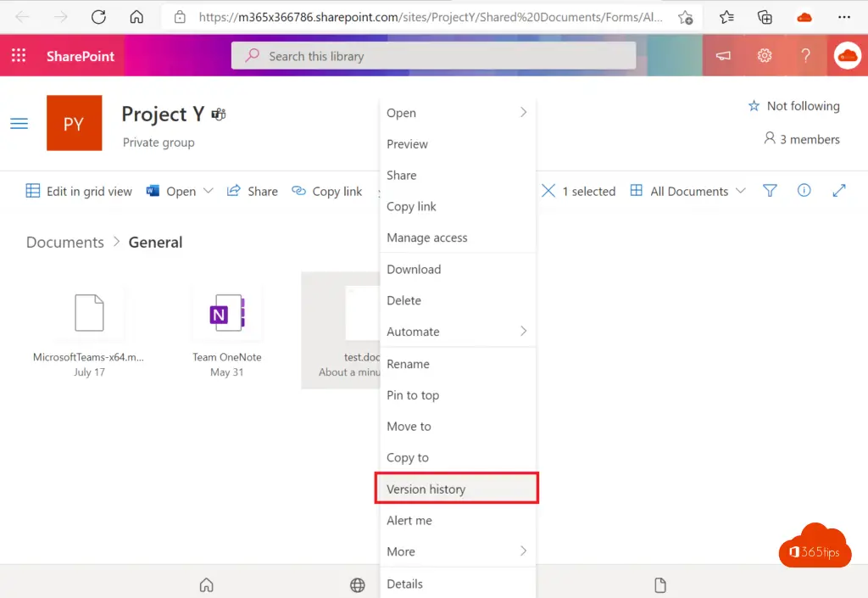
Task: Open the SharePoint app launcher waffle
Action: pyautogui.click(x=19, y=55)
